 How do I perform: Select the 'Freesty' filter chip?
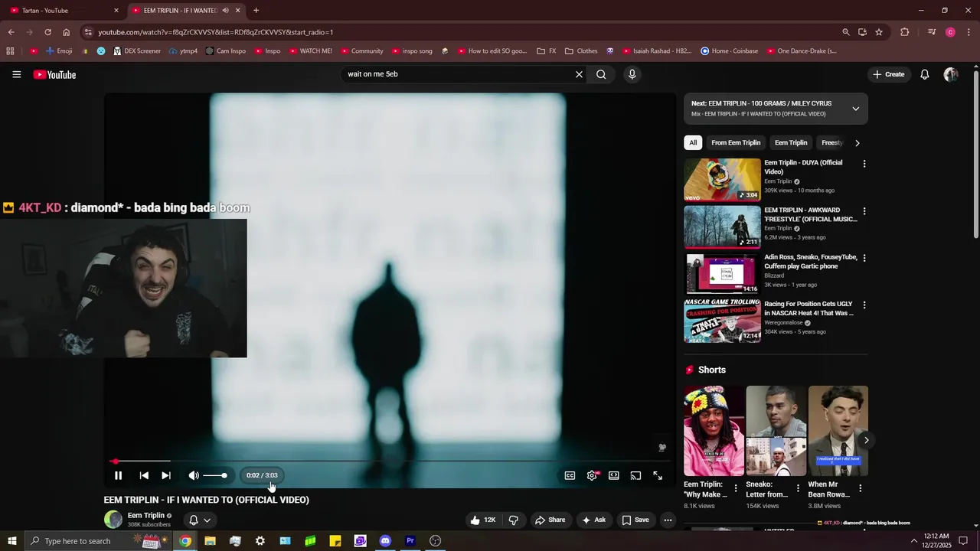(x=831, y=142)
